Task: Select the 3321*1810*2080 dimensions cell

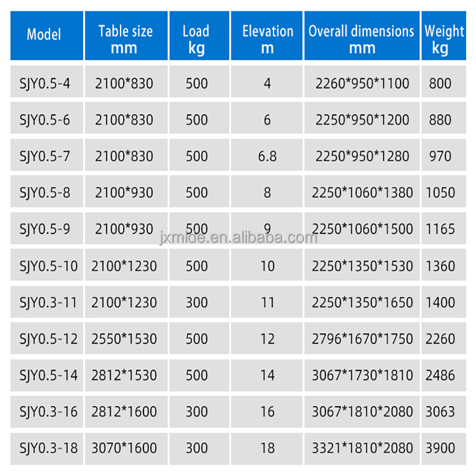Action: point(362,448)
